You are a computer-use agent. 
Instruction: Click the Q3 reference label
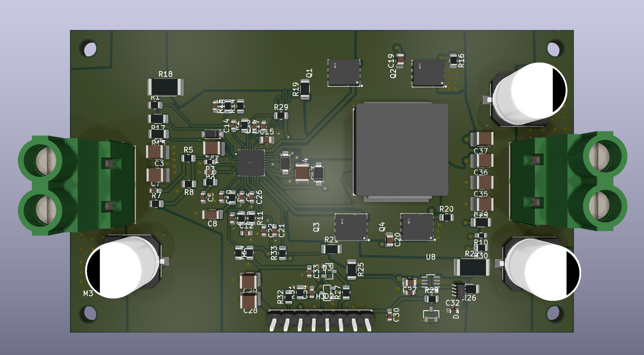[x=316, y=227]
